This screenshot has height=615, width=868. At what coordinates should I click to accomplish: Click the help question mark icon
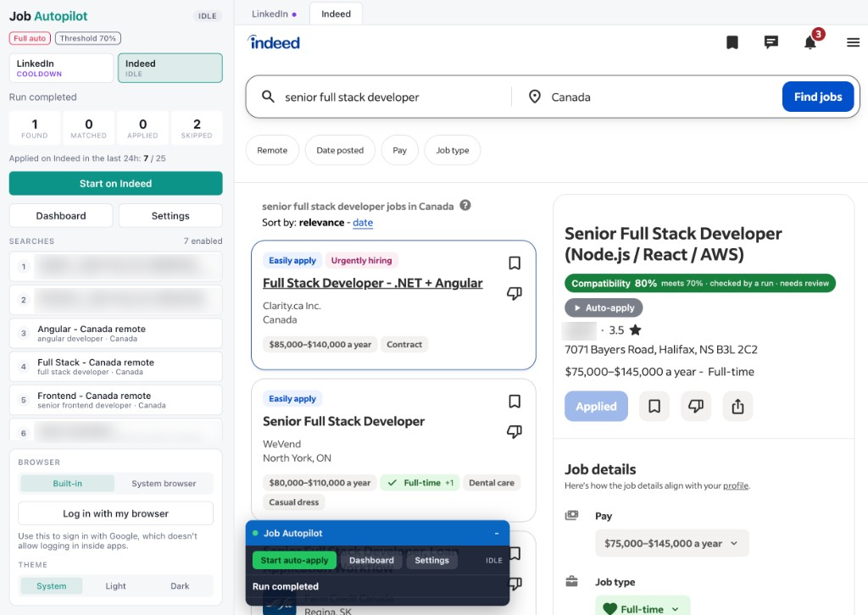[465, 205]
